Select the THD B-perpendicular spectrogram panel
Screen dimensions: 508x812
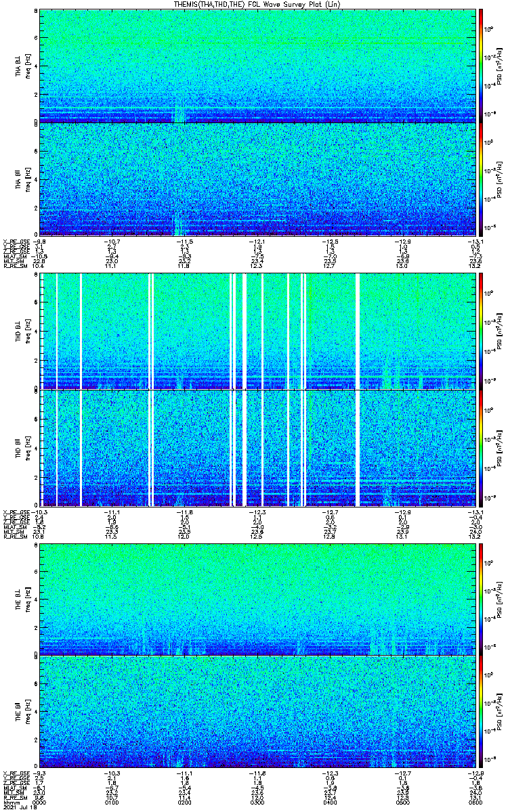coord(256,330)
